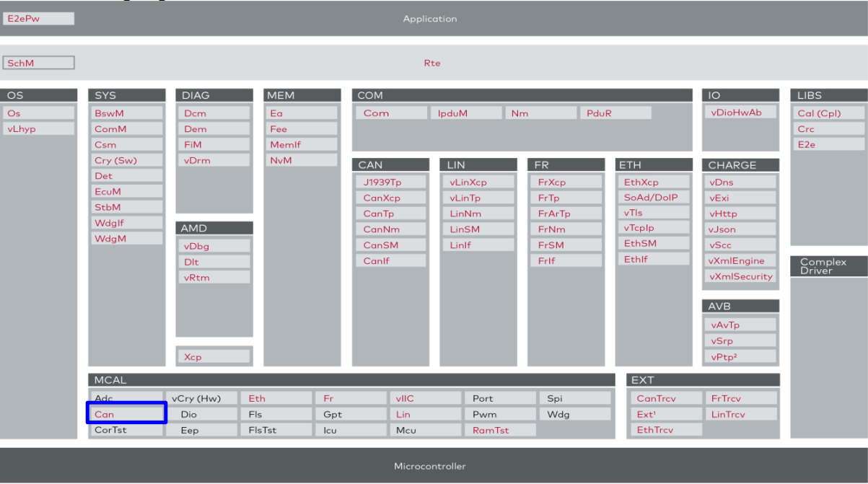Click the StbM module
Image resolution: width=868 pixels, height=484 pixels.
(x=127, y=207)
